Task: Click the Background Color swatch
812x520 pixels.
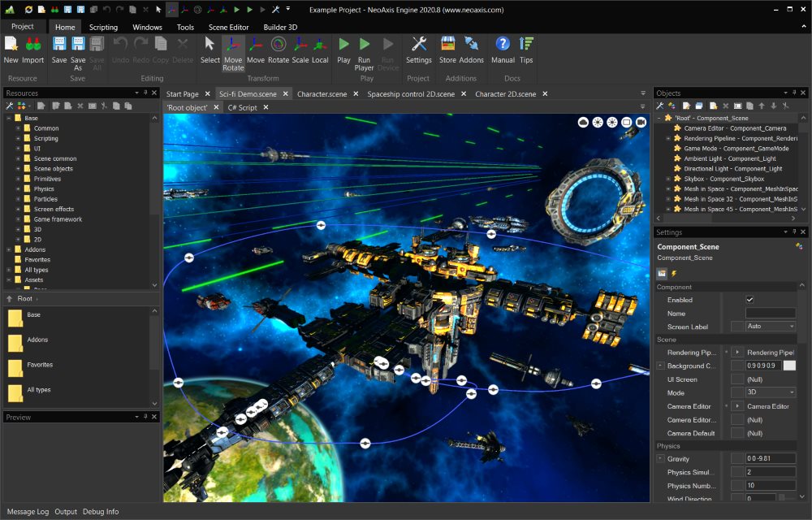Action: point(789,366)
